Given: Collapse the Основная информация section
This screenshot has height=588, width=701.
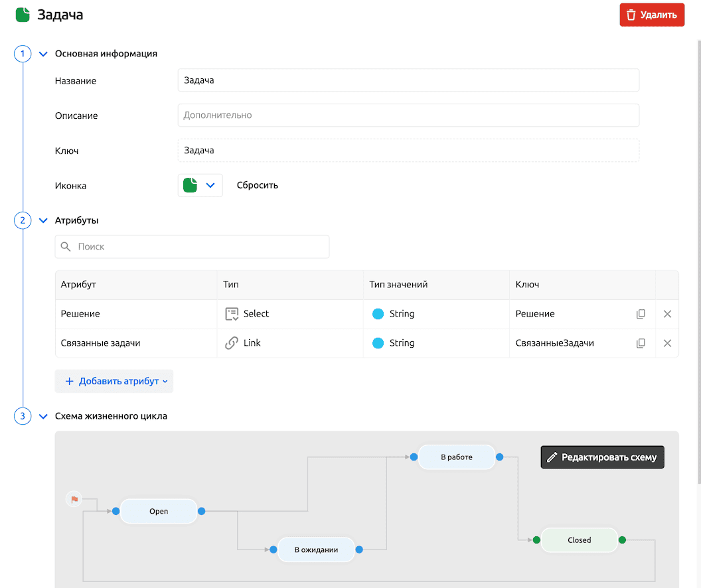Looking at the screenshot, I should 43,54.
